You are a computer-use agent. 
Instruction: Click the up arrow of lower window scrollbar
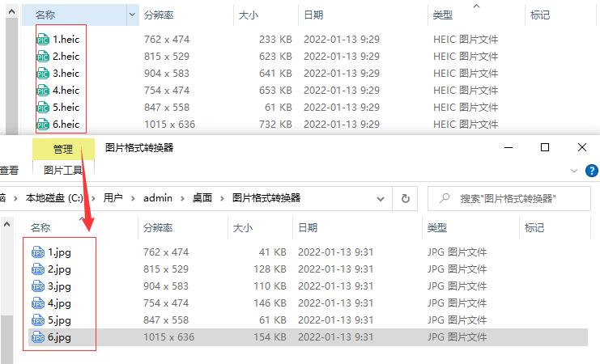click(x=6, y=224)
